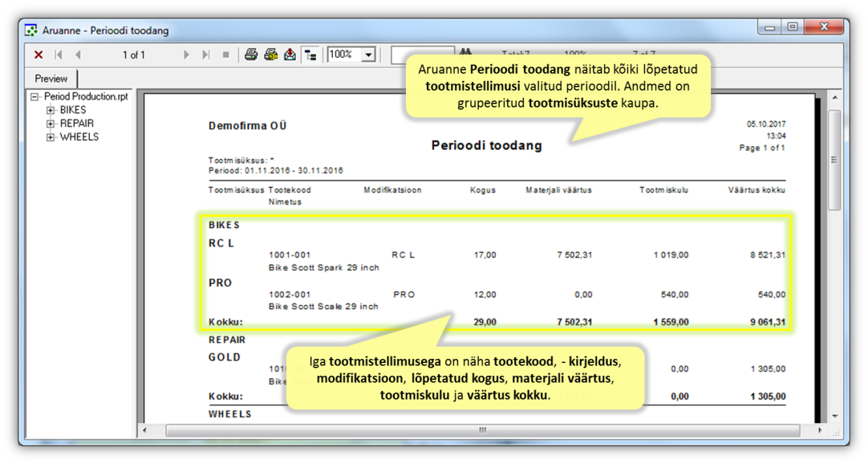Viewport: 868px width, 464px height.
Task: Click the binoculars search icon
Action: tap(465, 52)
